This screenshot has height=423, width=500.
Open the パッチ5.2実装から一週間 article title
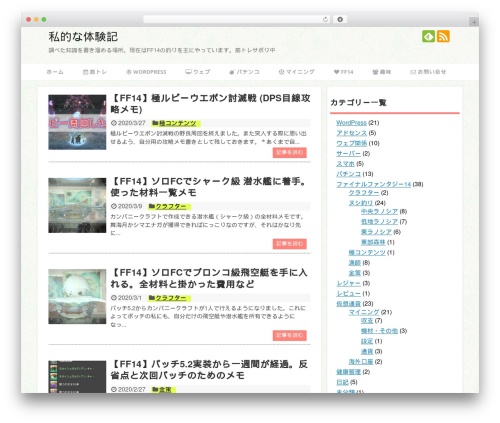point(209,370)
